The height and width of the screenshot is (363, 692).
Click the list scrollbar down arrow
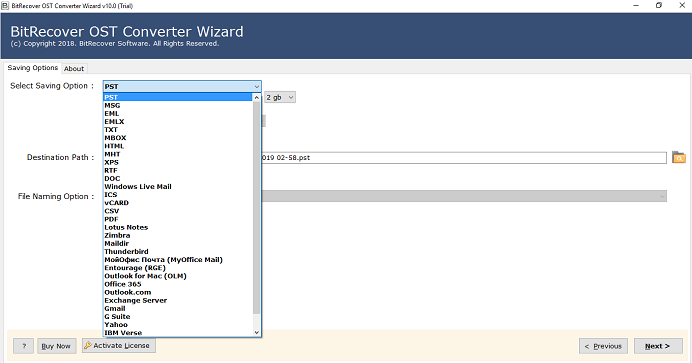[256, 333]
